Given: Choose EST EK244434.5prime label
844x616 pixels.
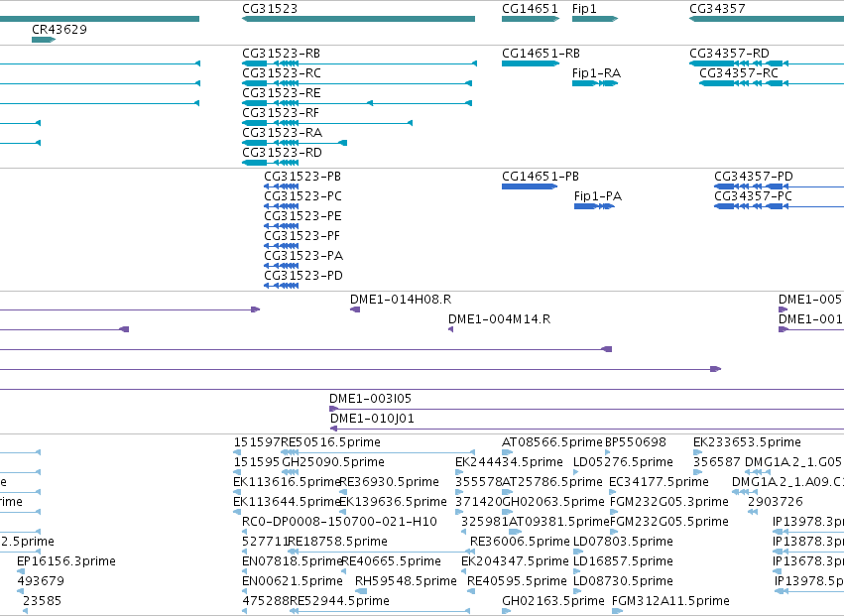Looking at the screenshot, I should click(x=509, y=462).
